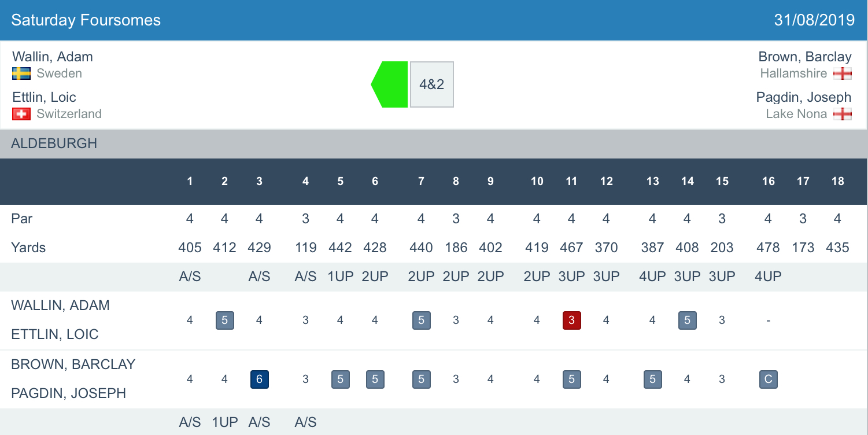Click the 31/08/2019 match date

pos(814,20)
